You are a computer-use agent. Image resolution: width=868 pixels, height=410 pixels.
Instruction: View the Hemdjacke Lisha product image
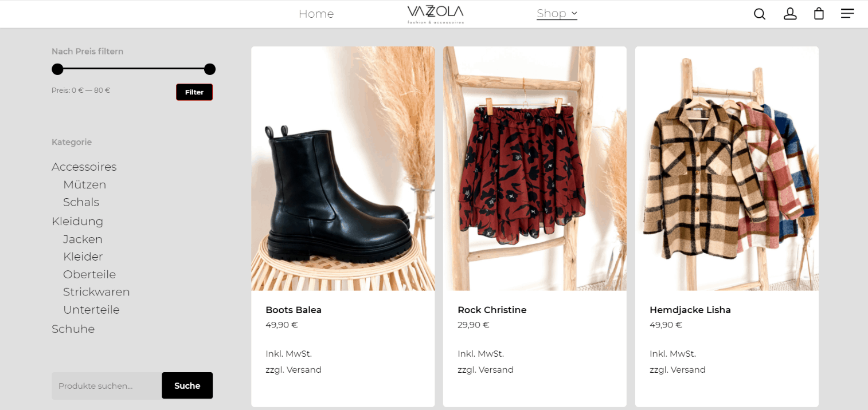727,168
